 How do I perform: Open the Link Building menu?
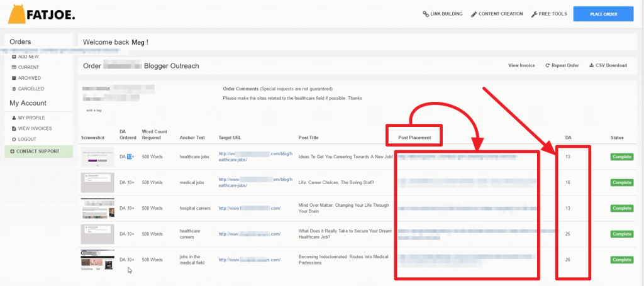tap(442, 14)
